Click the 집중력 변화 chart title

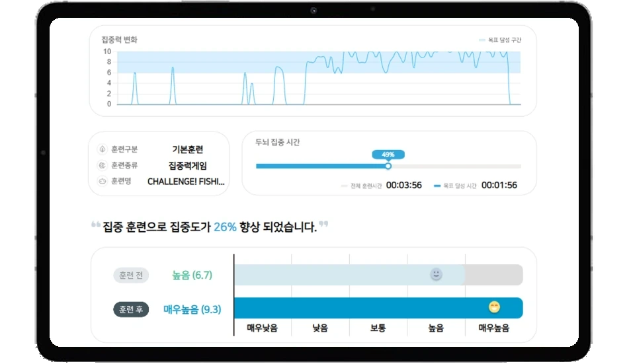pos(119,40)
